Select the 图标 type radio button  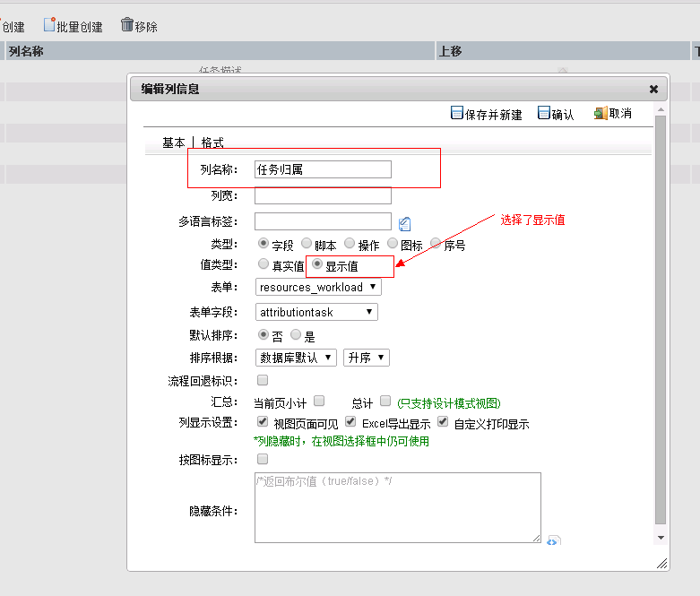pyautogui.click(x=393, y=243)
